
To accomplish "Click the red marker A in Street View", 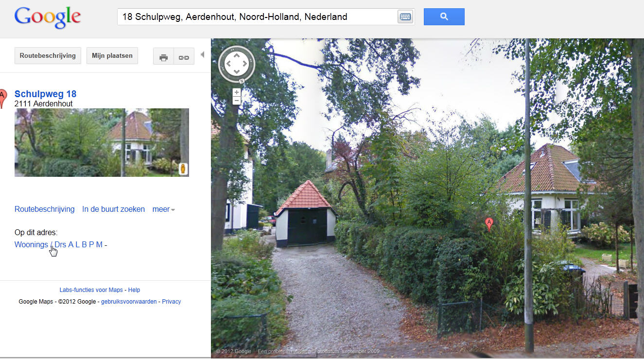I will [x=489, y=223].
